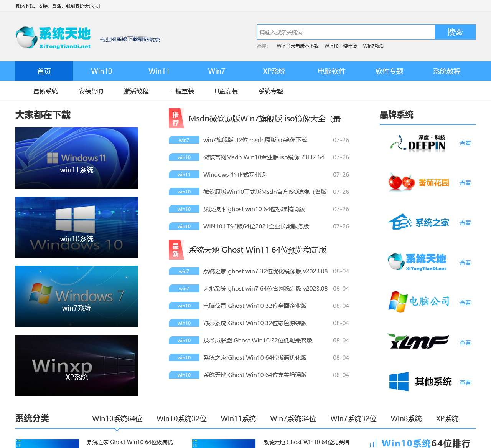Viewport: 491px width, 448px height.
Task: Open XP系统 in main navigation
Action: [x=274, y=71]
